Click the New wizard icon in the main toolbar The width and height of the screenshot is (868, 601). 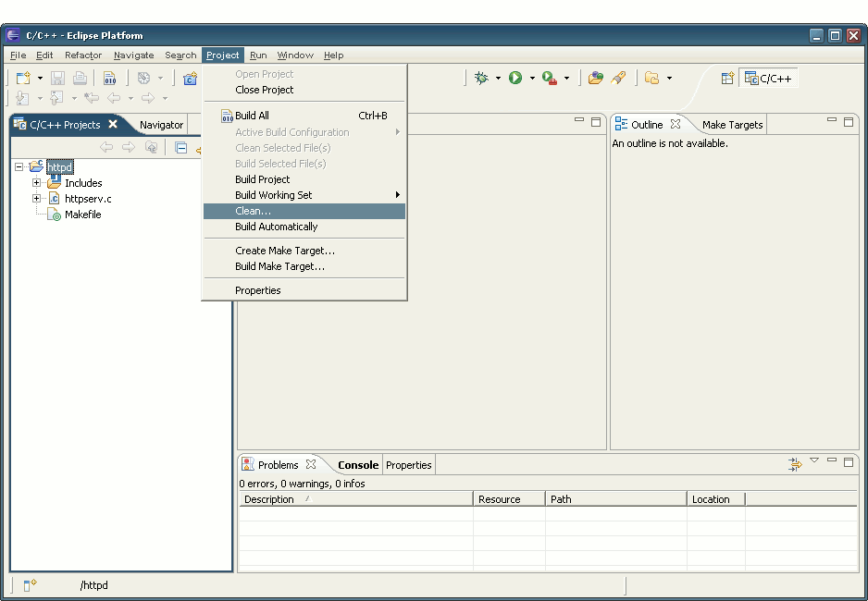click(23, 78)
